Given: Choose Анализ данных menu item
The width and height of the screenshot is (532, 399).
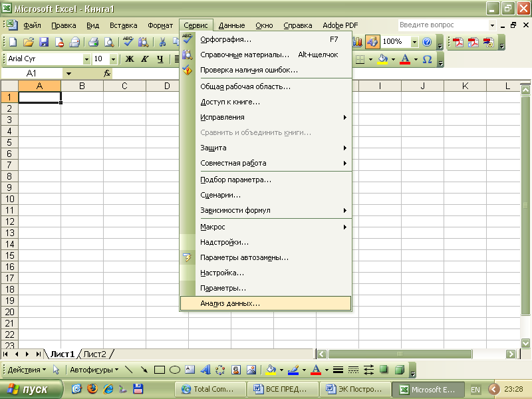Looking at the screenshot, I should point(265,303).
